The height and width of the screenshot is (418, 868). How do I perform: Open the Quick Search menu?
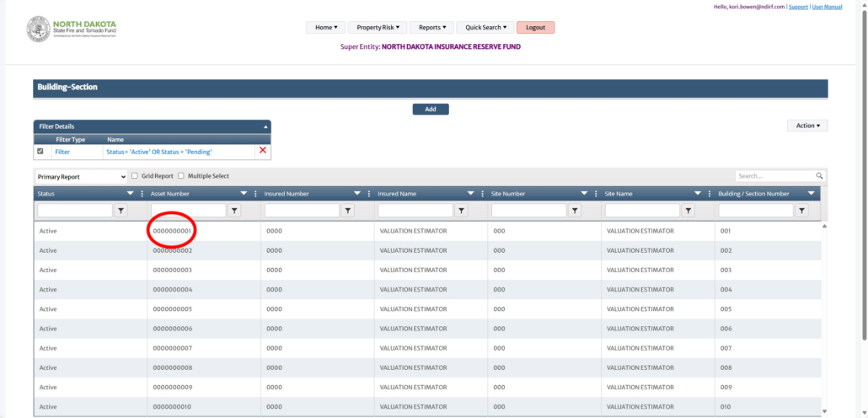[486, 28]
